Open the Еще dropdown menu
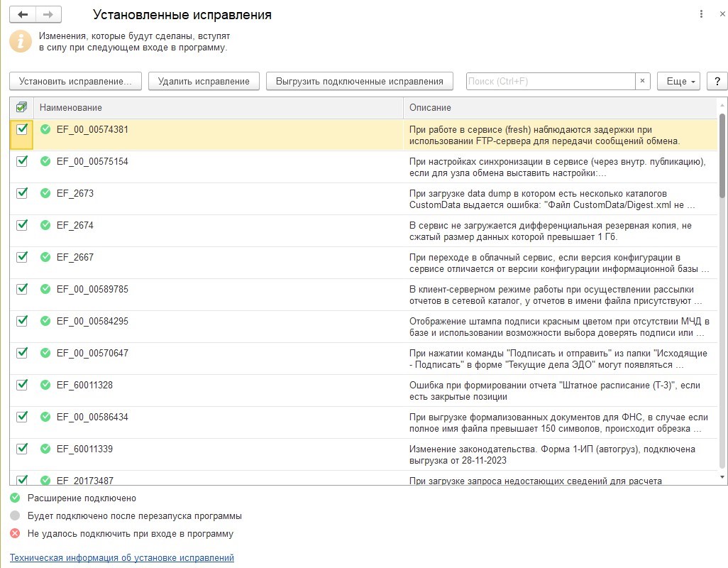Image resolution: width=728 pixels, height=568 pixels. [x=678, y=81]
